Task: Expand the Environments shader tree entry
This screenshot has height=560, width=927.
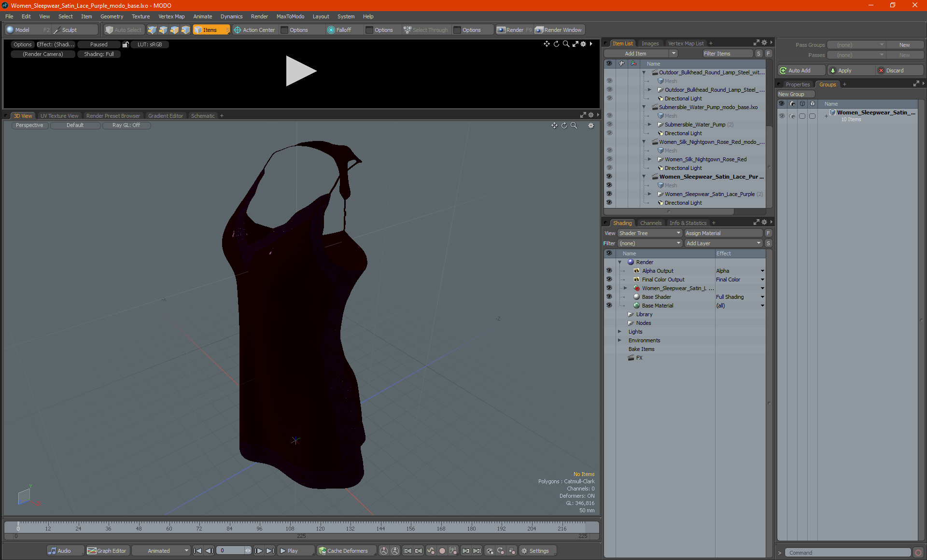Action: [x=619, y=340]
